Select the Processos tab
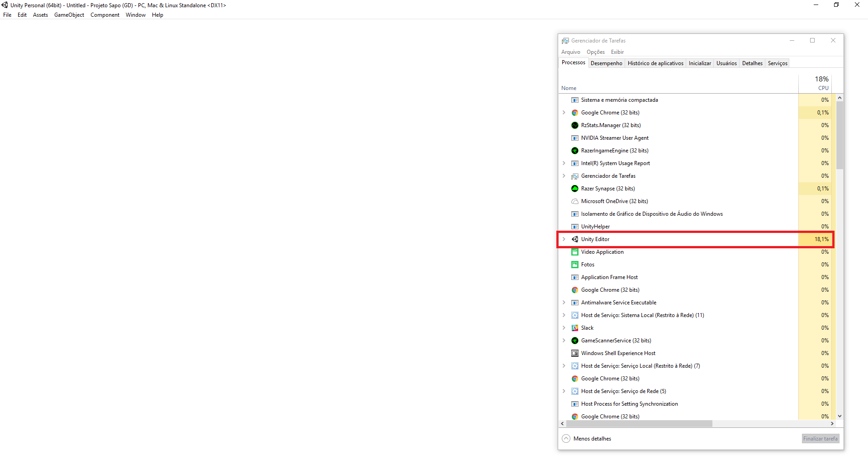Viewport: 868px width, 474px height. tap(573, 62)
